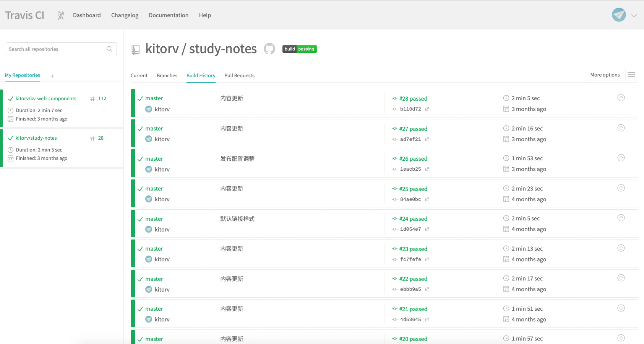Open the user avatar in top right

(x=619, y=15)
